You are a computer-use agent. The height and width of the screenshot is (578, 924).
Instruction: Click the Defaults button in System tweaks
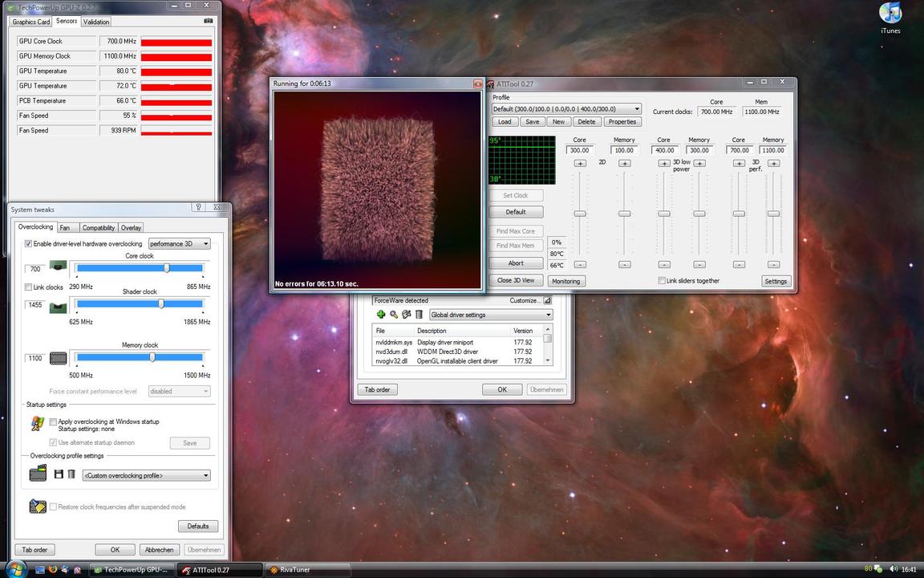[x=198, y=526]
